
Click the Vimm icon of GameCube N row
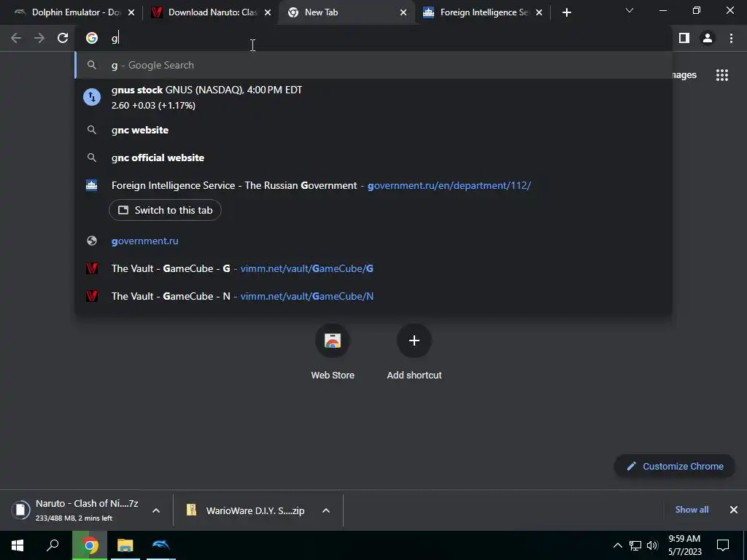[92, 296]
